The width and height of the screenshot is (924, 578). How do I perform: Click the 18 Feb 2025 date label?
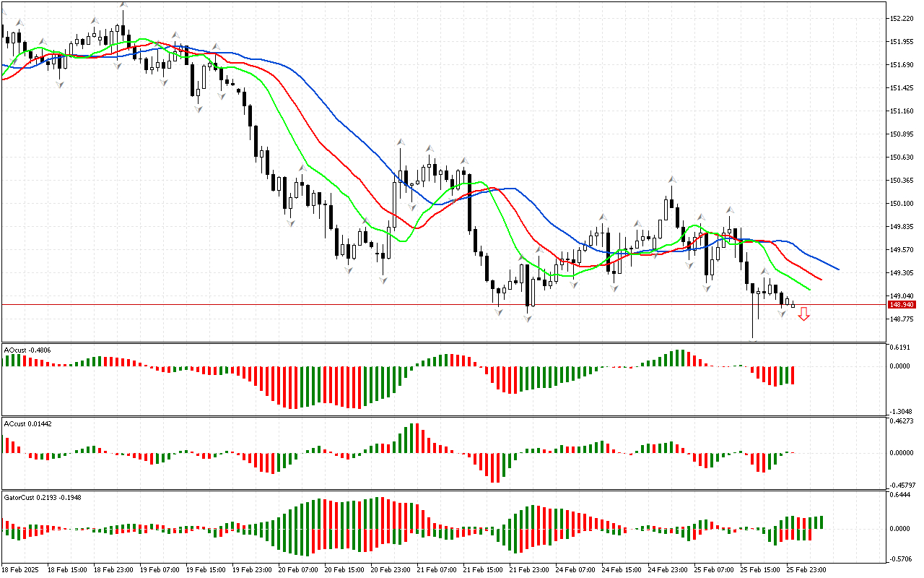pyautogui.click(x=20, y=570)
